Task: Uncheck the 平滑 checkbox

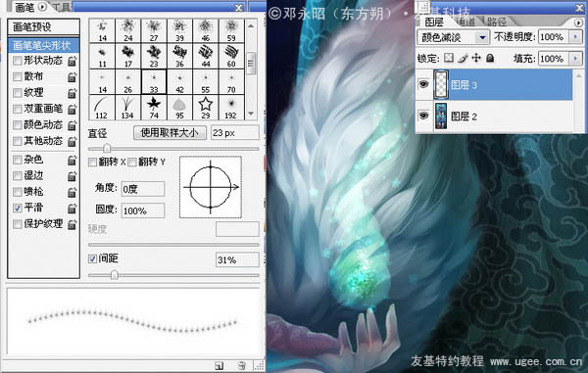Action: 18,208
